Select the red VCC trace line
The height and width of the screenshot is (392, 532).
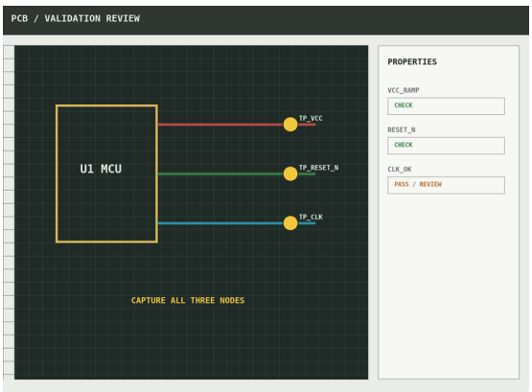[x=220, y=125]
